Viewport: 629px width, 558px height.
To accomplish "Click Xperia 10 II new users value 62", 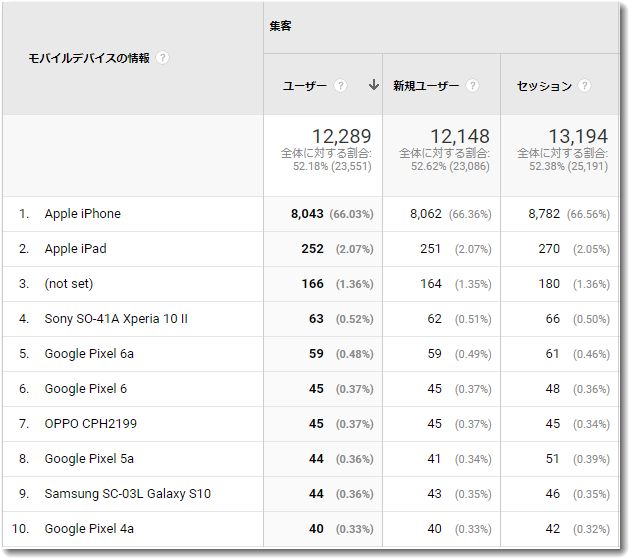I will (434, 319).
